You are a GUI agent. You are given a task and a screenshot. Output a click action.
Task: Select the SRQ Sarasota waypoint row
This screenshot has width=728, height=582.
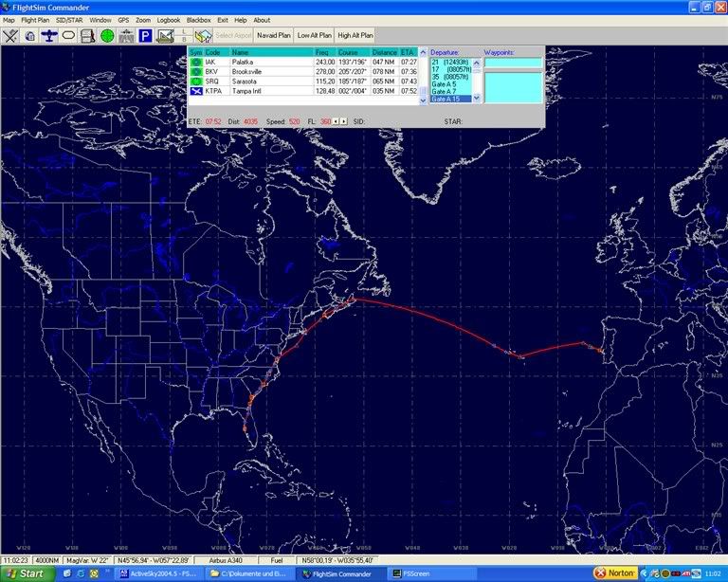click(303, 82)
